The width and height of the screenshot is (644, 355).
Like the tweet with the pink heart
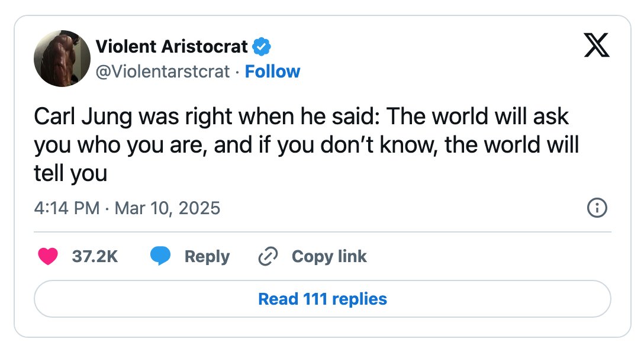tap(48, 256)
